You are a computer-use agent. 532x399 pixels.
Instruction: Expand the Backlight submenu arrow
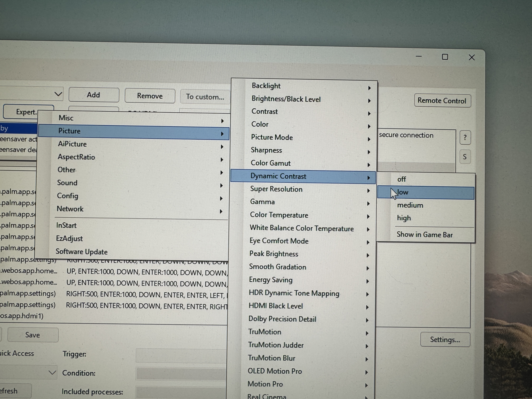[x=369, y=88]
